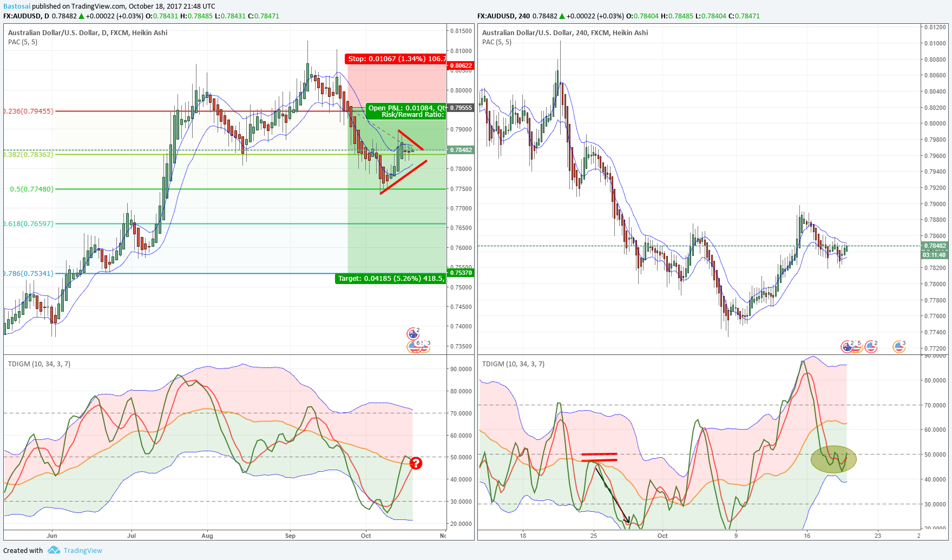Click the green 0.75370 target price tag
The height and width of the screenshot is (560, 952).
click(461, 273)
